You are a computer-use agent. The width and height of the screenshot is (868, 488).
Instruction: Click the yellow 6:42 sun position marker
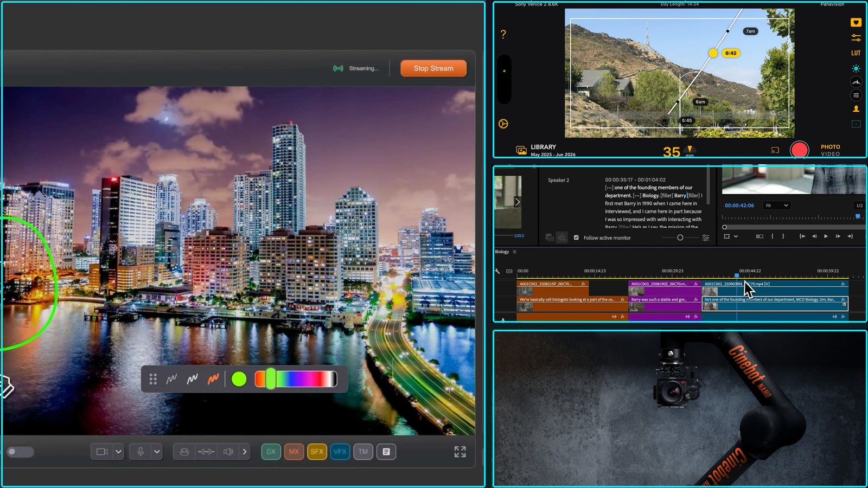[x=713, y=53]
